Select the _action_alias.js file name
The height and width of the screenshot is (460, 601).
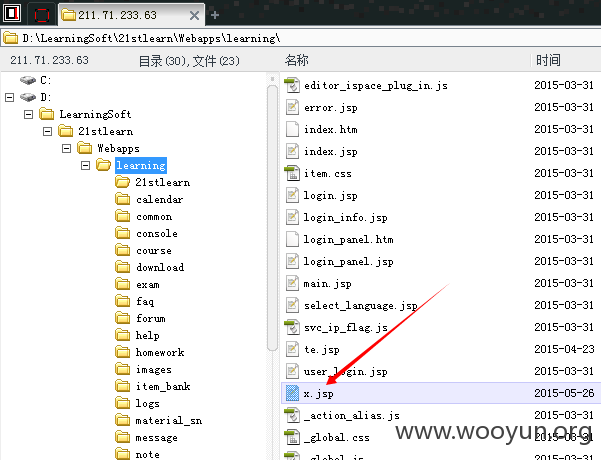[x=351, y=416]
